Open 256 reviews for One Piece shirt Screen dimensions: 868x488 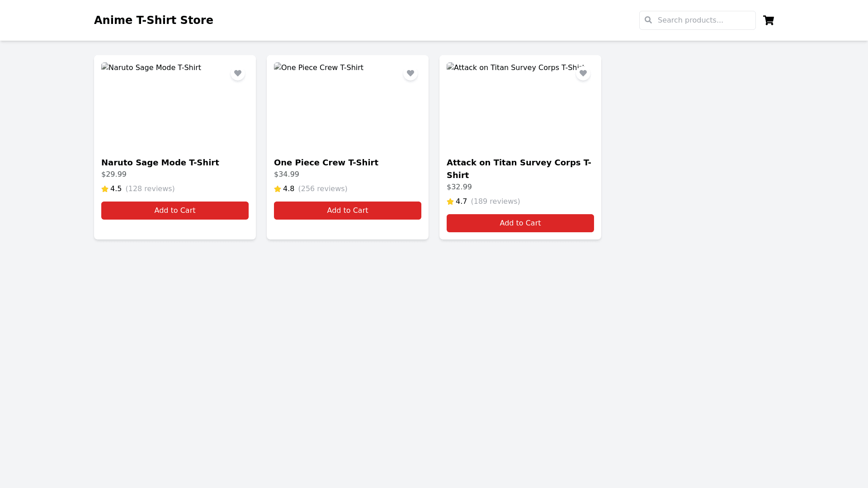pyautogui.click(x=323, y=189)
